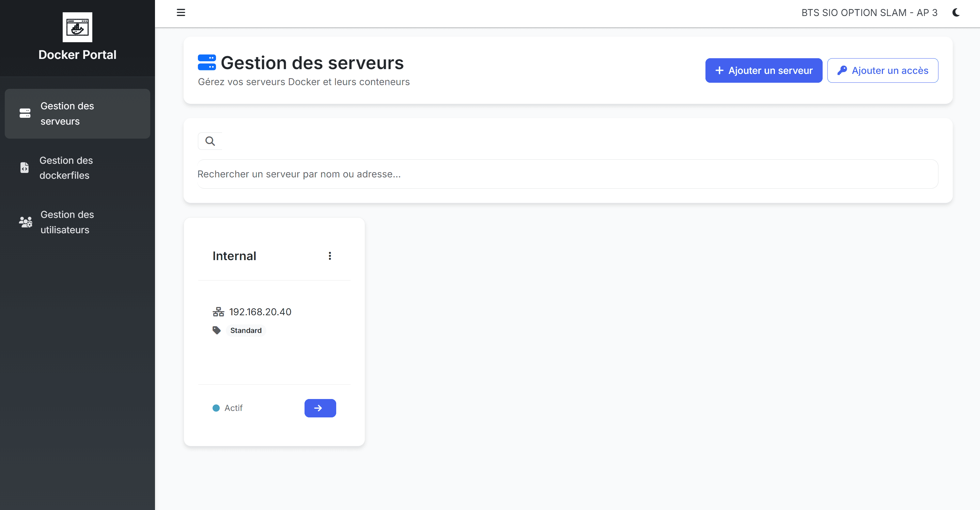The image size is (980, 510).
Task: Open Internal server with arrow button
Action: 320,408
